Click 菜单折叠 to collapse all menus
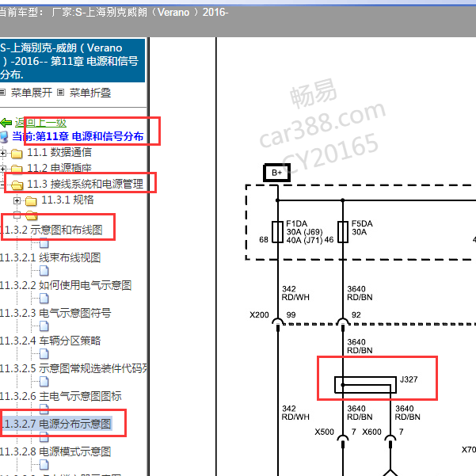Image resolution: width=476 pixels, height=476 pixels. tap(90, 93)
